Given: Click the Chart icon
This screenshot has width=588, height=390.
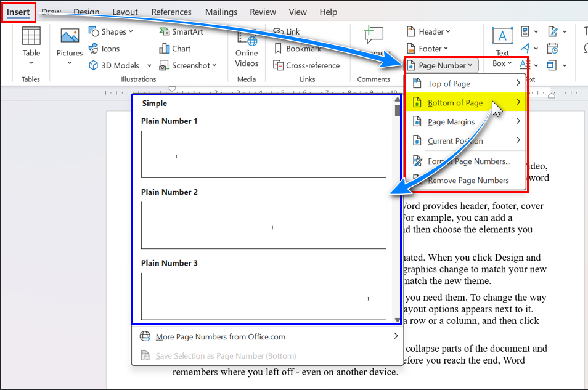Looking at the screenshot, I should tap(175, 49).
